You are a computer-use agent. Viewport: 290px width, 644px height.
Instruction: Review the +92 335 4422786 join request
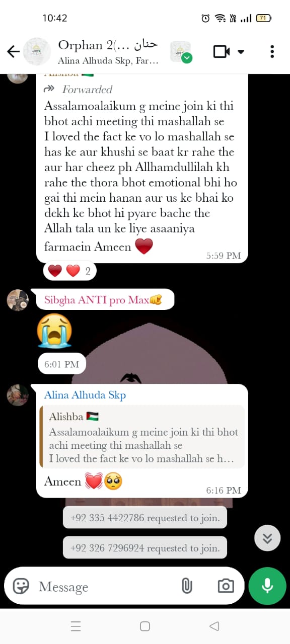click(145, 518)
